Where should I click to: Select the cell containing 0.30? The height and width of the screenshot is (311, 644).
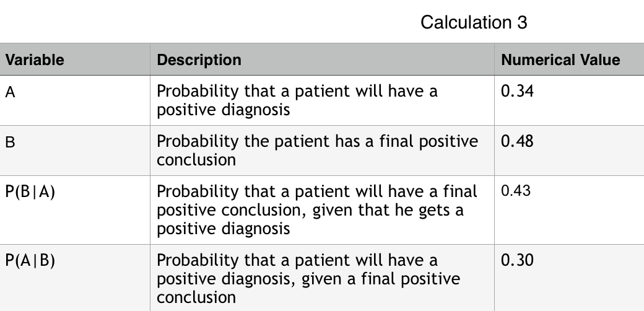click(x=517, y=260)
